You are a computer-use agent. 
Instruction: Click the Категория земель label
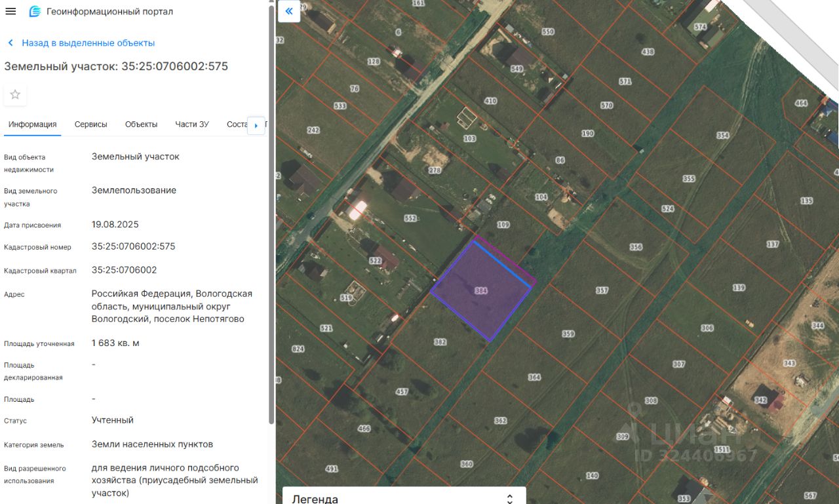[x=34, y=445]
